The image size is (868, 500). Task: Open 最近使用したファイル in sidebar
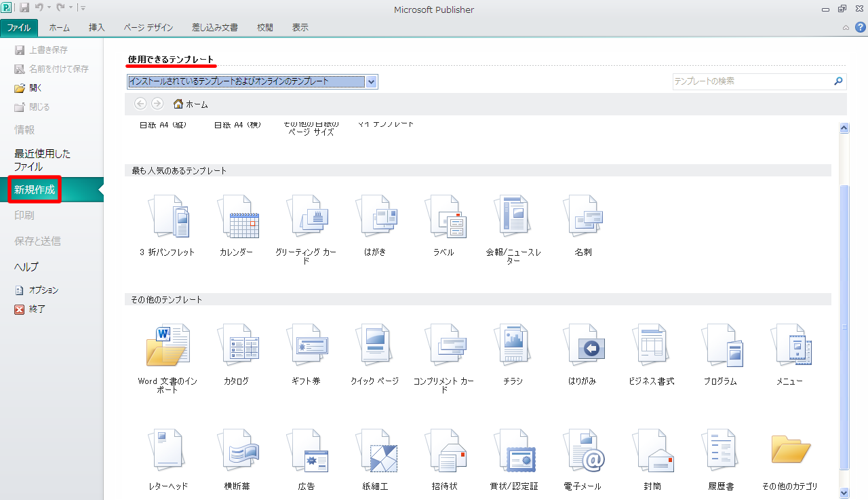[x=42, y=160]
